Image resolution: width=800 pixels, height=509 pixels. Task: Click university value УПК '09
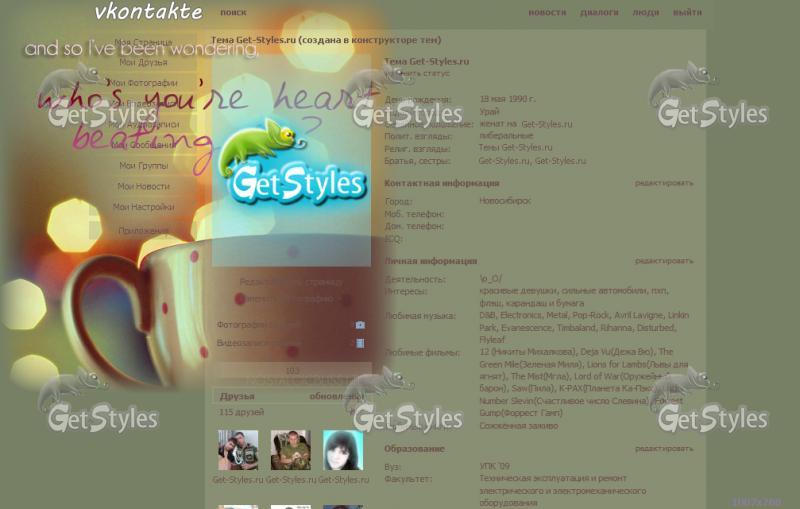[x=494, y=466]
